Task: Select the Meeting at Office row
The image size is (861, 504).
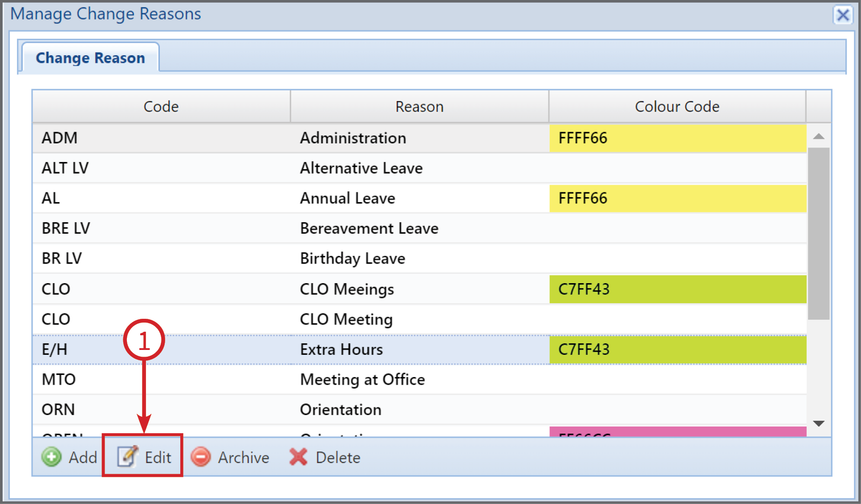Action: [419, 379]
